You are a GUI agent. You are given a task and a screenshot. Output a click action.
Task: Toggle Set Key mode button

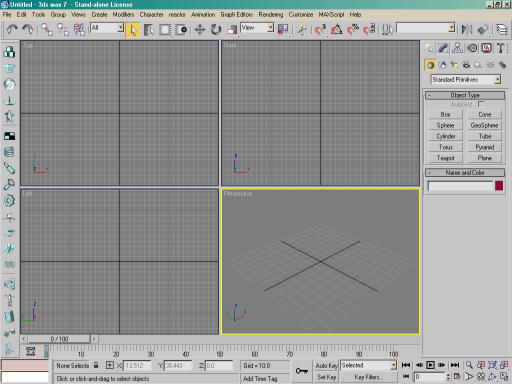click(x=326, y=377)
